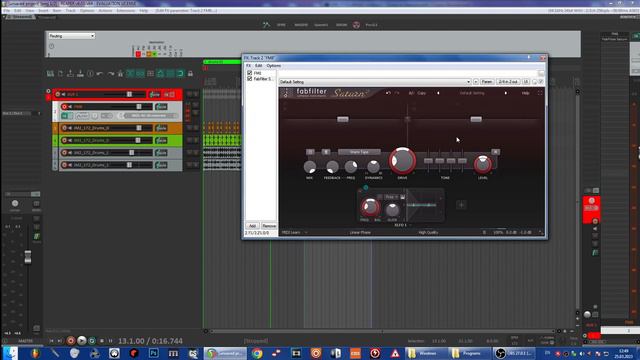
Task: Add a modulation source with plus button
Action: tap(461, 205)
